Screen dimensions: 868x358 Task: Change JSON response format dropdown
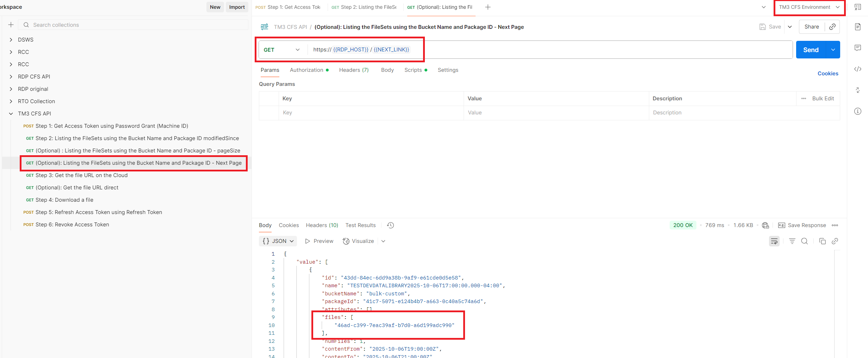pyautogui.click(x=278, y=241)
